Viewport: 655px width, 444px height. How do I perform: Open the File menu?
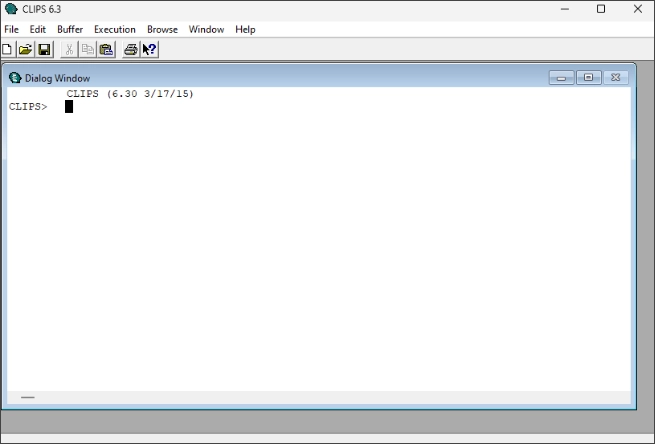(x=11, y=29)
